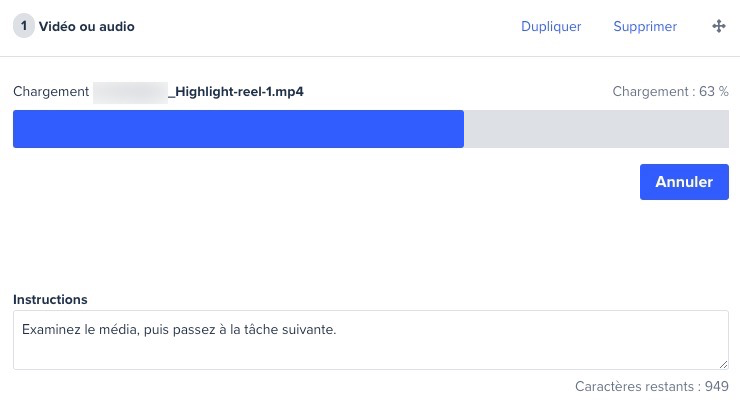Click the gray unfilled part of the progress bar
Viewport: 740px width, 406px height.
click(596, 129)
